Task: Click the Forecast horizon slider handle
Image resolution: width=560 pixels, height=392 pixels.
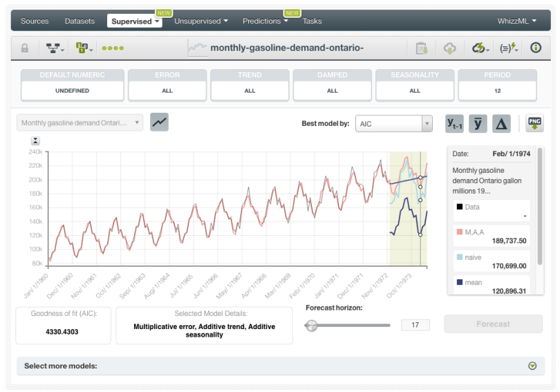Action: (312, 325)
